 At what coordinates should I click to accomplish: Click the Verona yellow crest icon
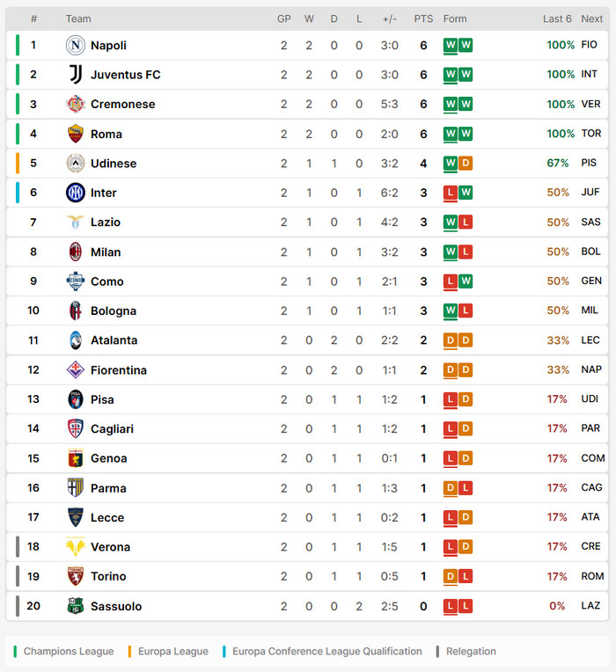[76, 547]
